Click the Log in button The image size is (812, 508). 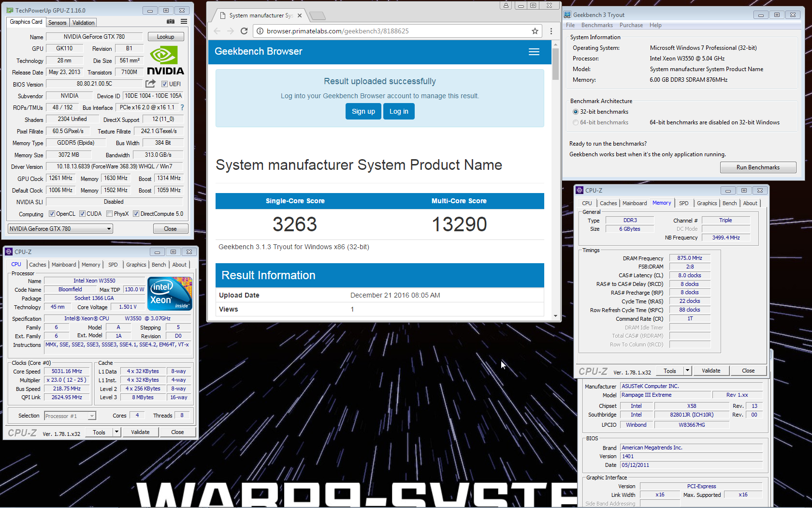(x=399, y=111)
